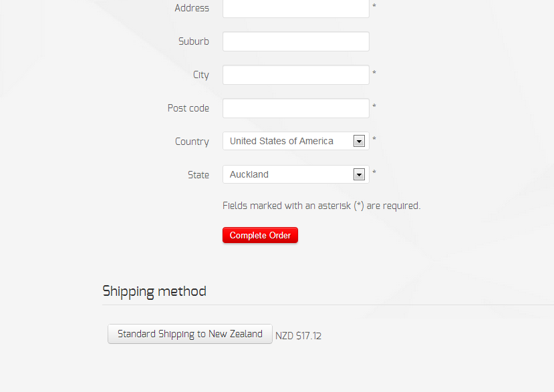Click the Shipping method heading
Screen dimensions: 554x392
[154, 291]
